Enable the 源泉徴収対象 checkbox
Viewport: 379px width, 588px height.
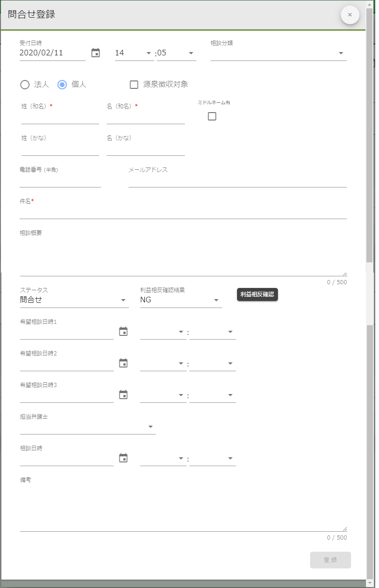coord(134,85)
